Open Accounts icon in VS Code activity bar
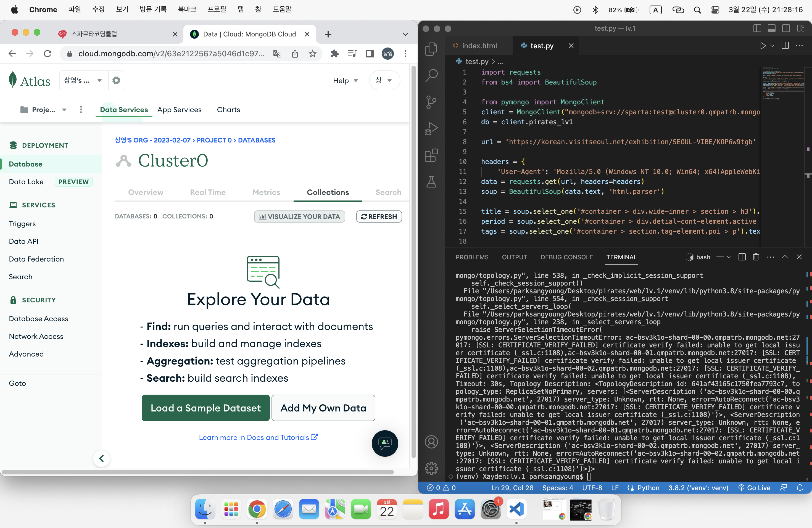The image size is (812, 528). click(x=431, y=442)
